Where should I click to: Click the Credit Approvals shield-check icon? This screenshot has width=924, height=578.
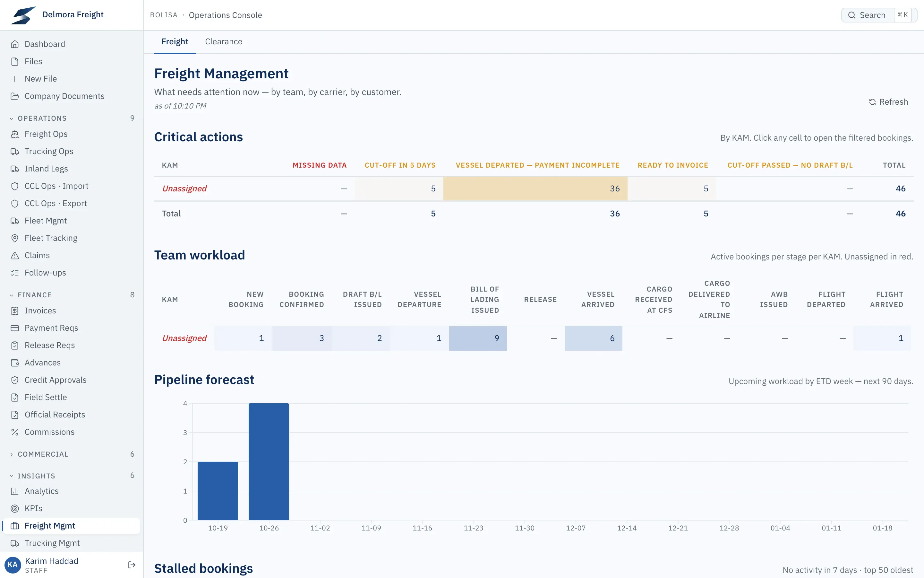pos(14,380)
